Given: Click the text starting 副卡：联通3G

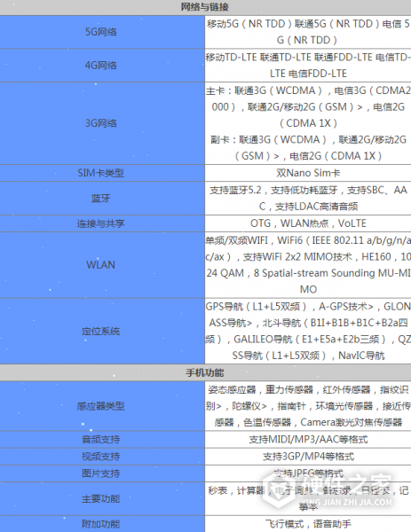Looking at the screenshot, I should (x=308, y=147).
